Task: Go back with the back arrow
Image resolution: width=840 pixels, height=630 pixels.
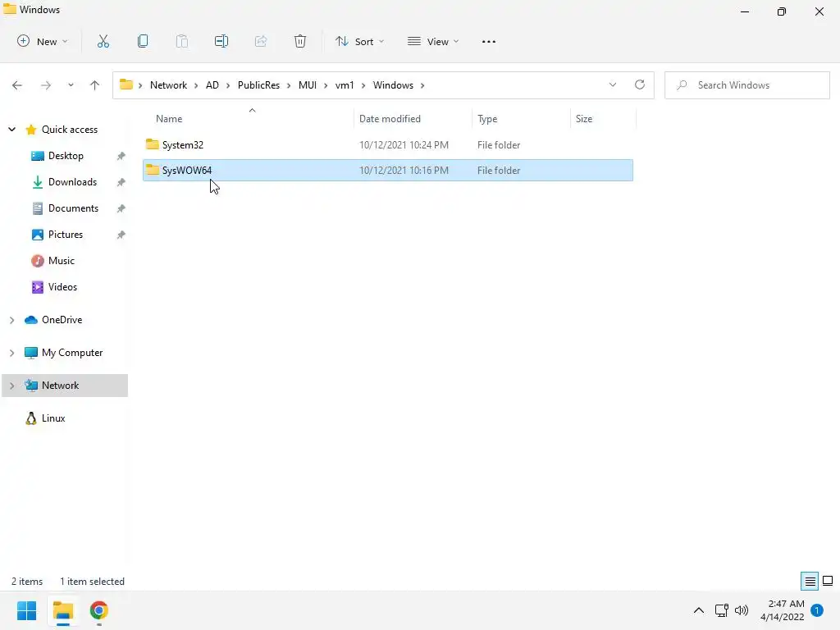Action: tap(17, 85)
